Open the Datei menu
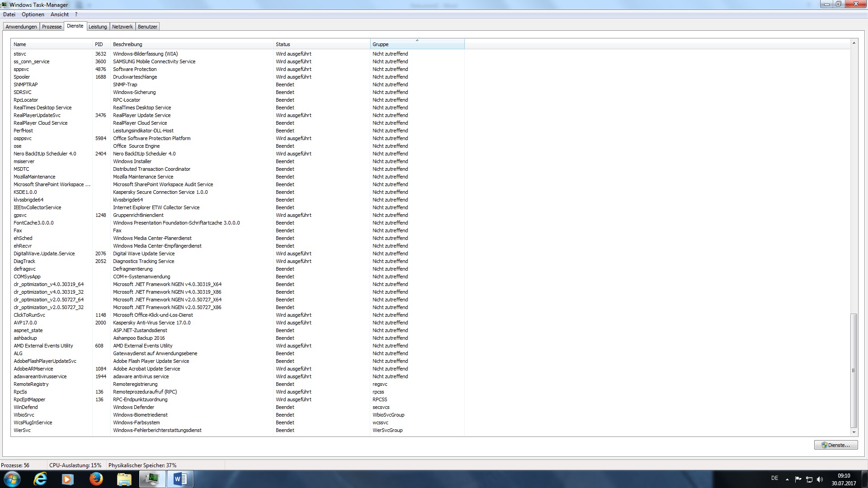Screen dimensions: 868x488 coord(9,14)
